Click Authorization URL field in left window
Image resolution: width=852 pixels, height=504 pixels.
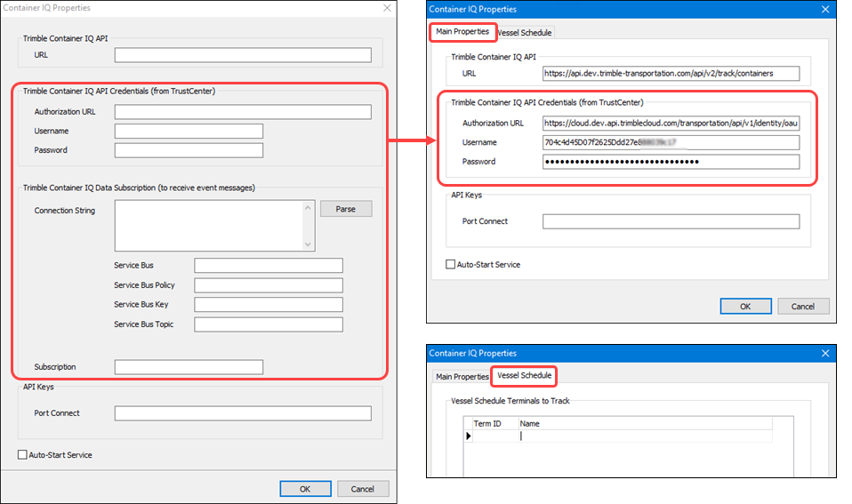pos(243,112)
